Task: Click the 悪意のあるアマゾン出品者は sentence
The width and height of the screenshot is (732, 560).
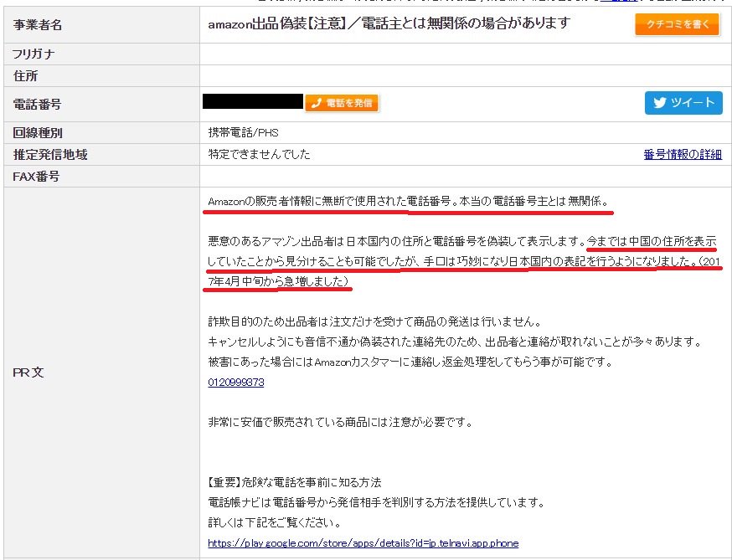Action: [396, 241]
